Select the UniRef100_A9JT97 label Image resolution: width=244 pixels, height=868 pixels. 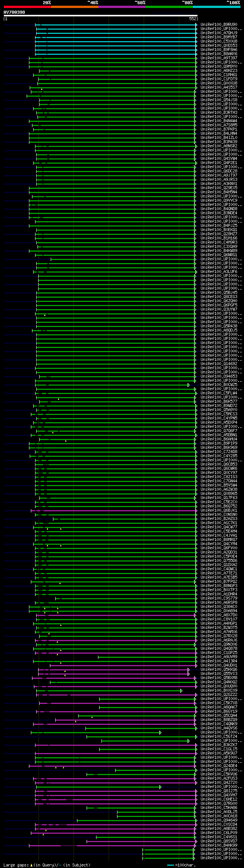tap(219, 176)
